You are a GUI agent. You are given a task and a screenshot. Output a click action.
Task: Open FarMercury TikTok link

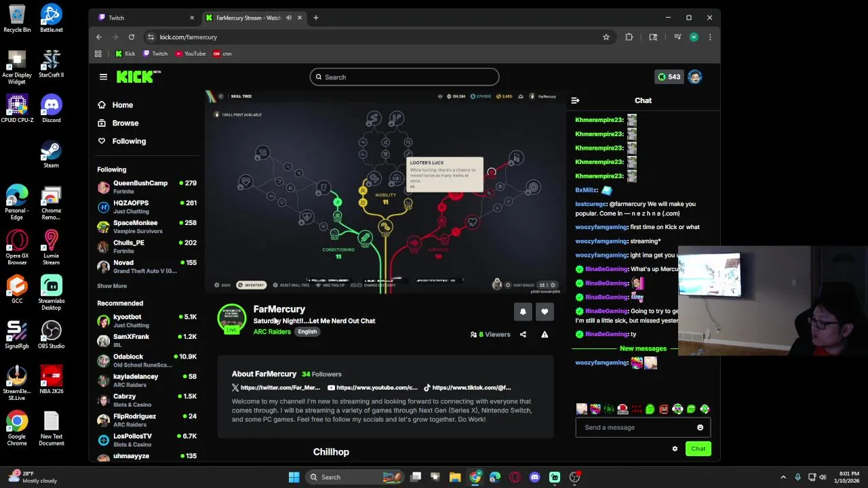[x=467, y=388]
